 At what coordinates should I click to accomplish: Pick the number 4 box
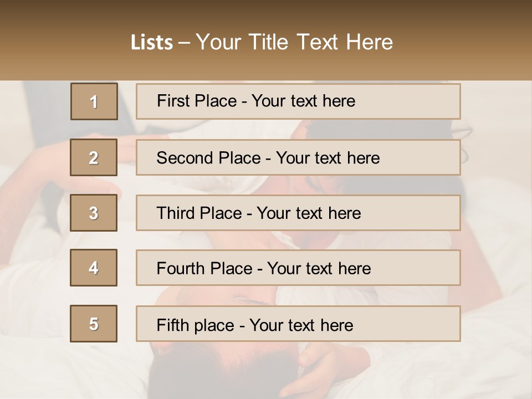click(94, 268)
